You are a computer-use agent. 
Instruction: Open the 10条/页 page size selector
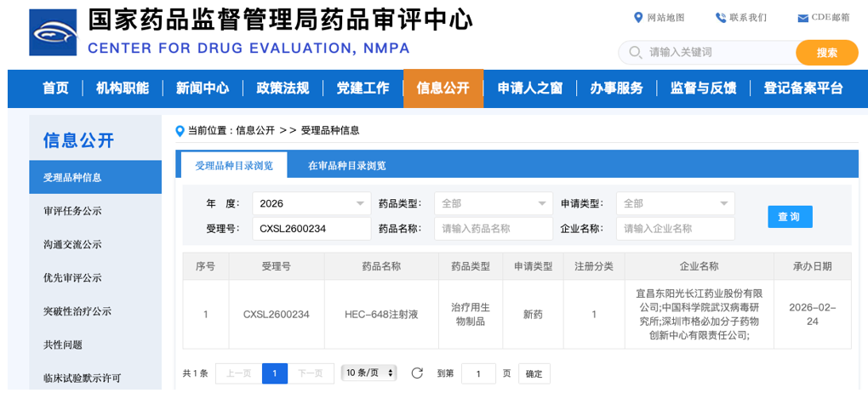[x=369, y=373]
